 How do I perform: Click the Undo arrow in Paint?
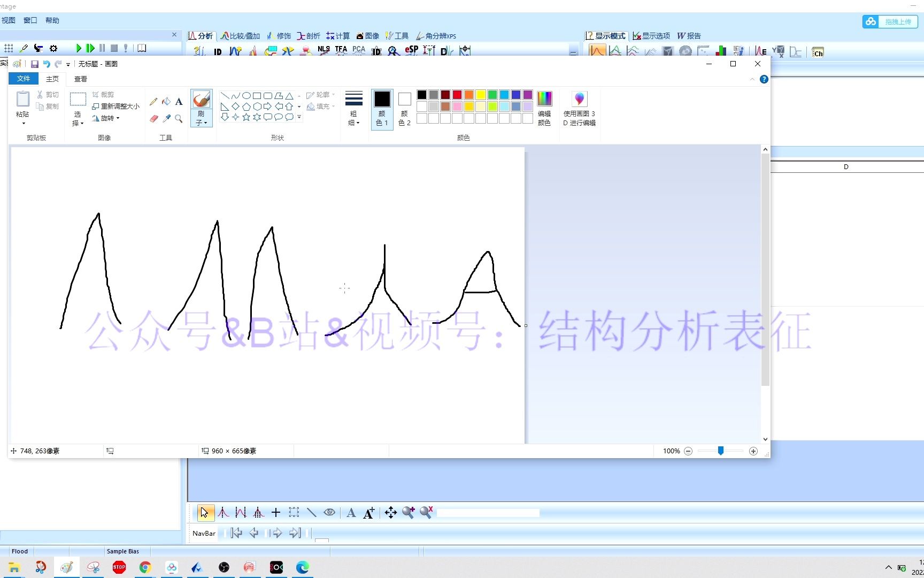click(47, 64)
